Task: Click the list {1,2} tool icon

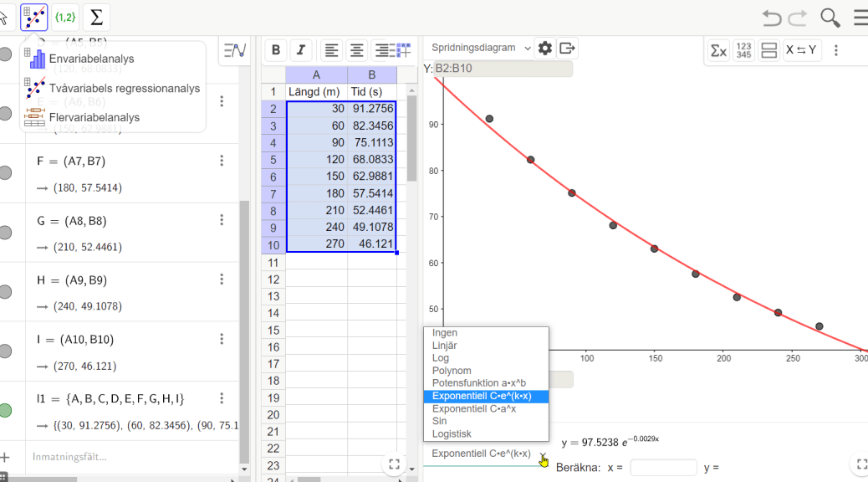Action: pyautogui.click(x=64, y=17)
